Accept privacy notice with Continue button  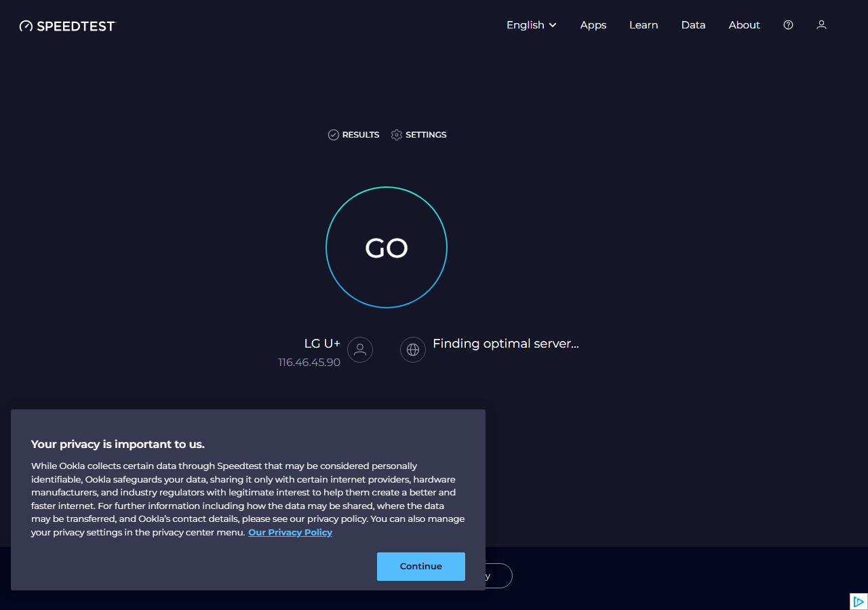tap(421, 567)
